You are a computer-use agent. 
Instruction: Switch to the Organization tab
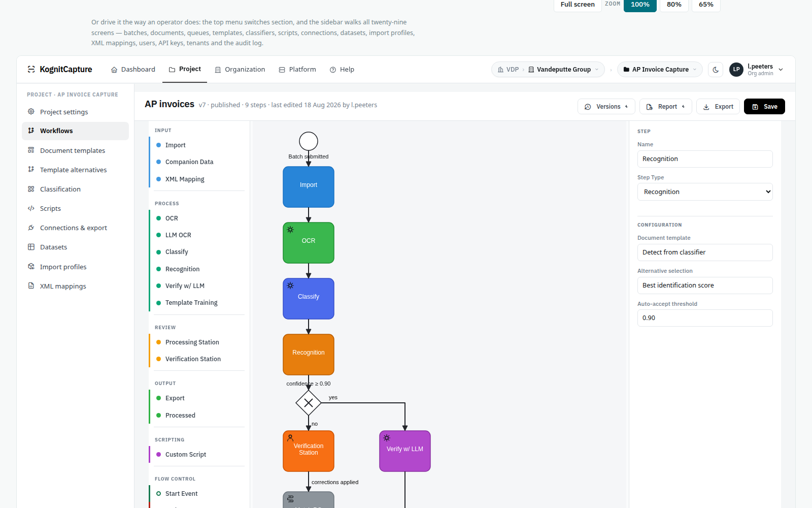tap(240, 70)
